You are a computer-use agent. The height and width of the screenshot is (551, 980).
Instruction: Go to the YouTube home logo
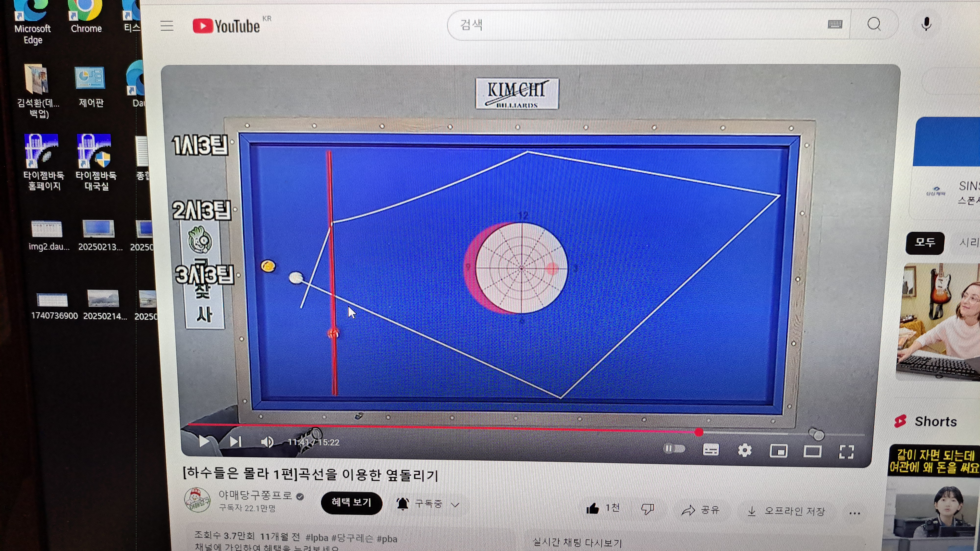pyautogui.click(x=226, y=26)
